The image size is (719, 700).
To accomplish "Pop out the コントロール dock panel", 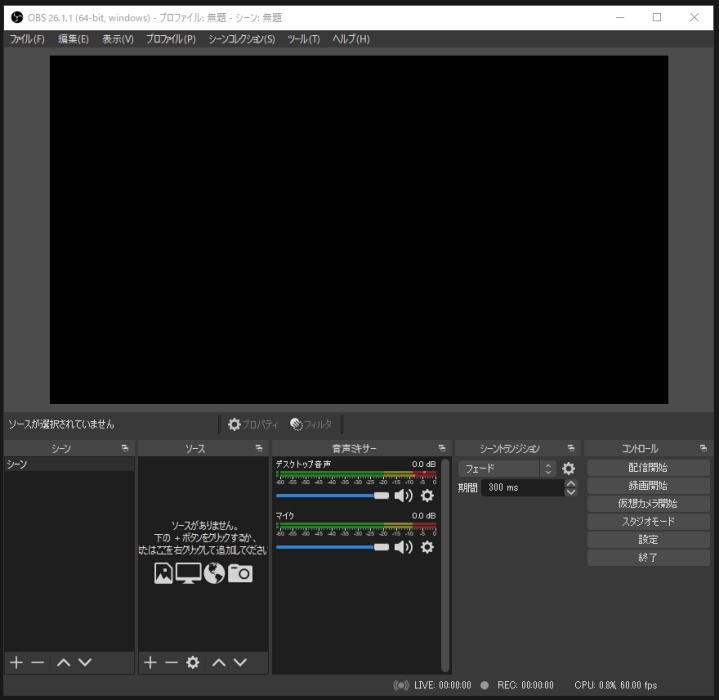I will pos(703,448).
